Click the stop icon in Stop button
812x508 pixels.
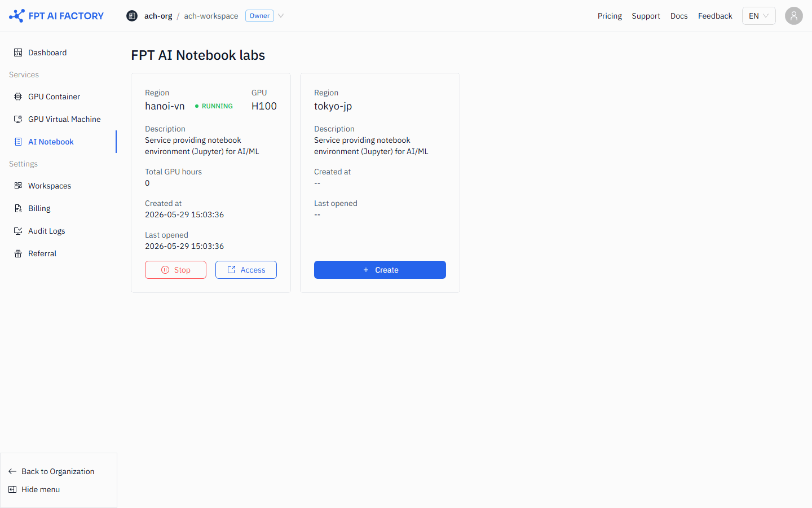pos(165,270)
